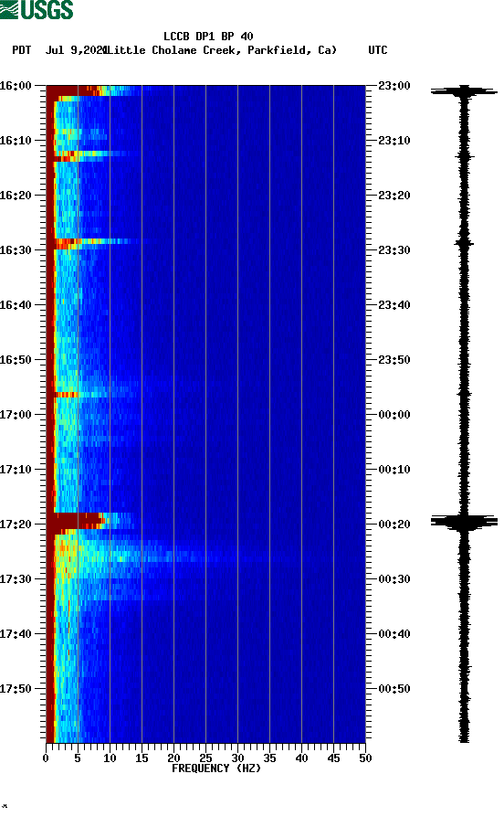Click the 17:40 PDT time label
Image resolution: width=504 pixels, height=816 pixels.
[16, 634]
